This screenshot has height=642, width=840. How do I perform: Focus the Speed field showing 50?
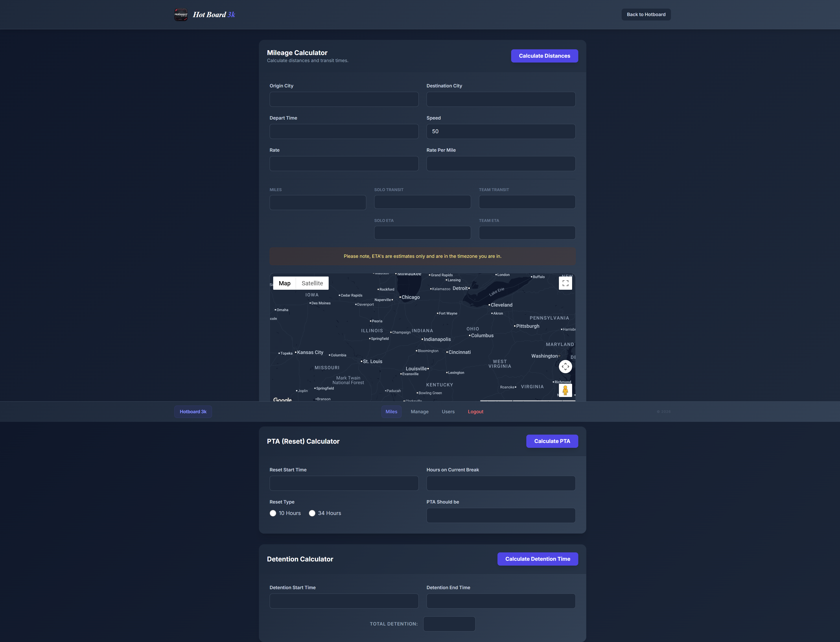[x=500, y=131]
